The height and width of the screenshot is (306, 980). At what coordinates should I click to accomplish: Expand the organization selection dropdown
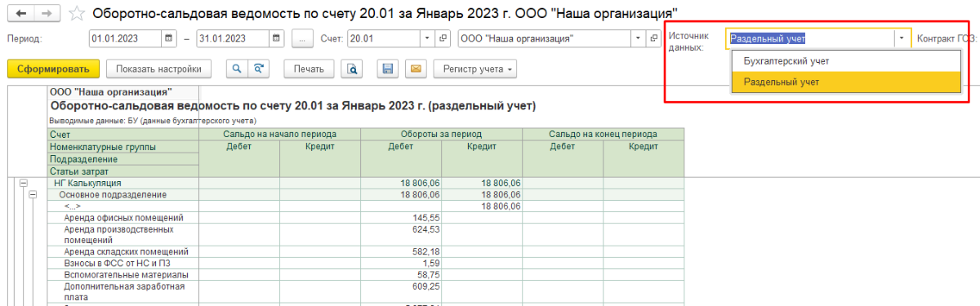point(638,38)
